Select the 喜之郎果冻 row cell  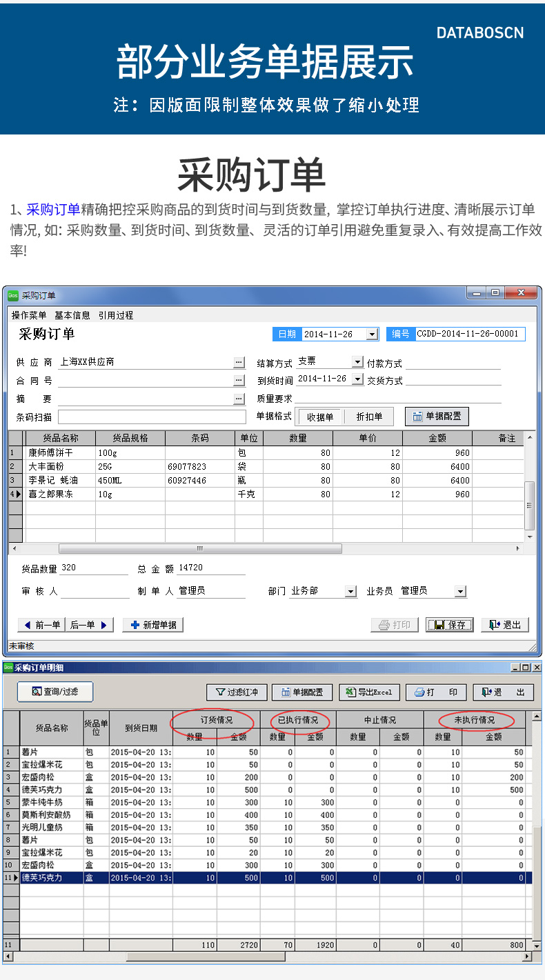(61, 494)
